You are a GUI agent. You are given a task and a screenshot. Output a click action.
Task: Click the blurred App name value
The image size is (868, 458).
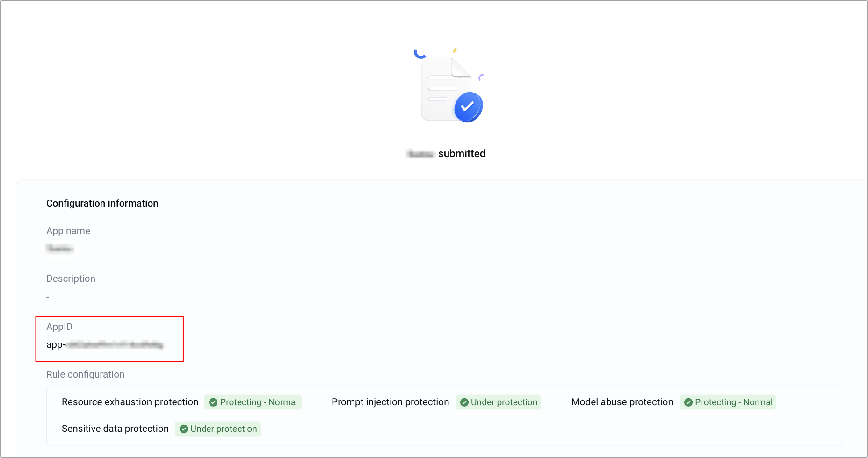[x=60, y=249]
